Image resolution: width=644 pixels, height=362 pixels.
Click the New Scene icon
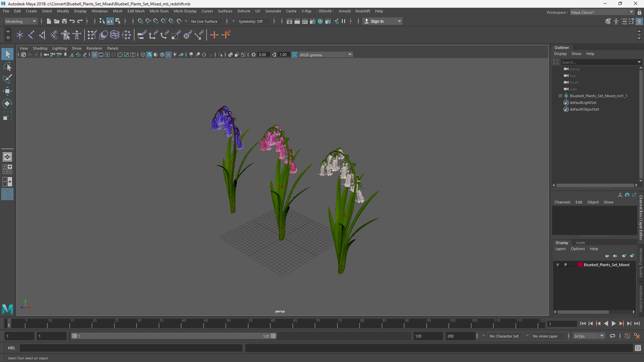coord(49,21)
